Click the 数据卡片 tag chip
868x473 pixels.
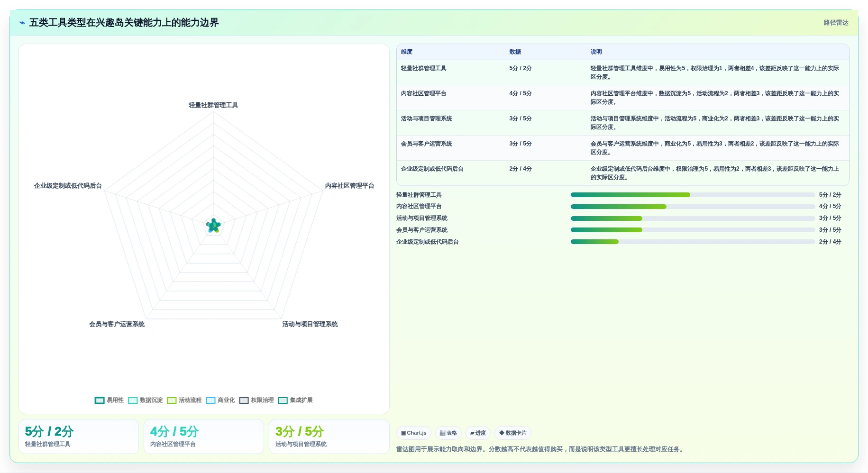513,433
